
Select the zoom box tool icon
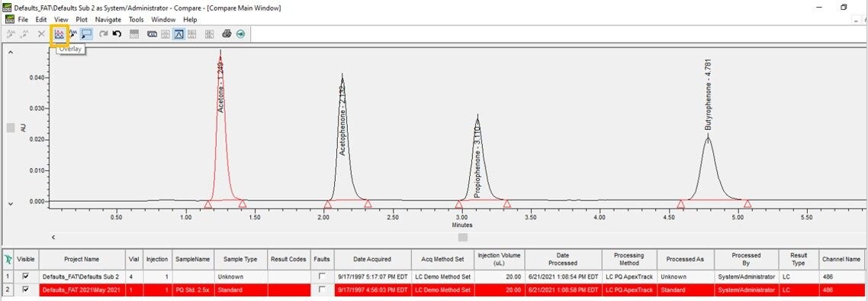pyautogui.click(x=85, y=34)
